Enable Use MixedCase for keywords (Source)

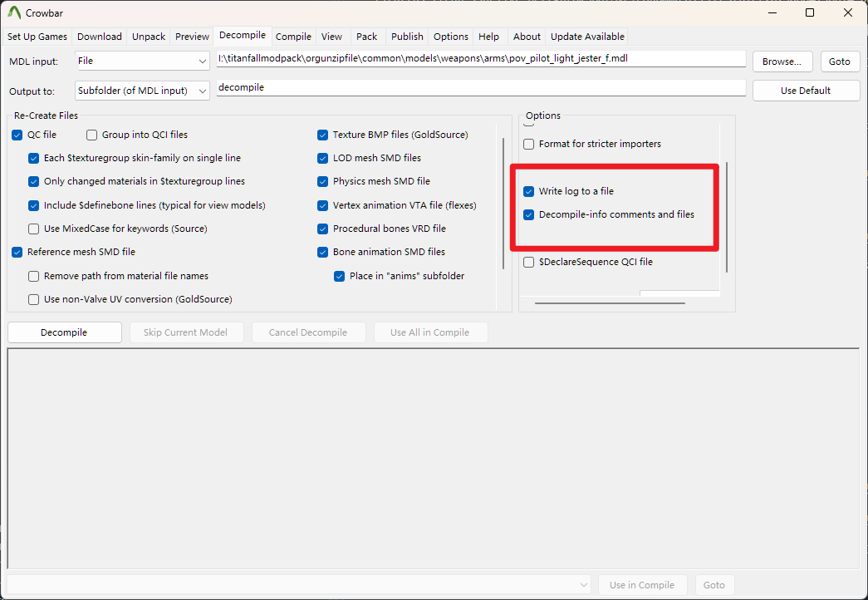click(34, 229)
